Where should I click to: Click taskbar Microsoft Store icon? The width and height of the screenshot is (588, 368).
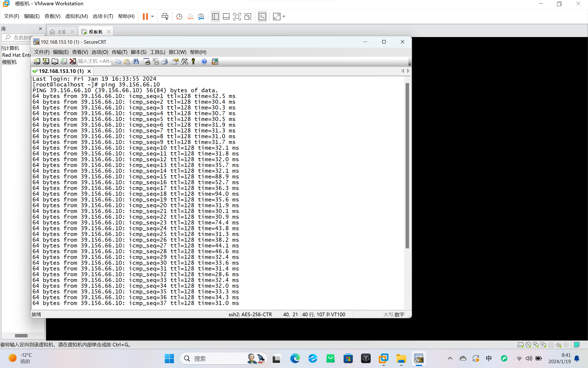pos(348,358)
